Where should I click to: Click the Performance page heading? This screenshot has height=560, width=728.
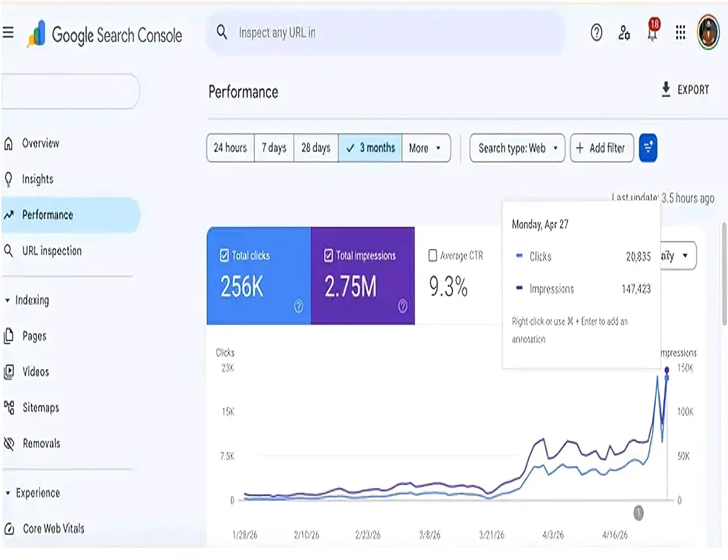(x=243, y=92)
